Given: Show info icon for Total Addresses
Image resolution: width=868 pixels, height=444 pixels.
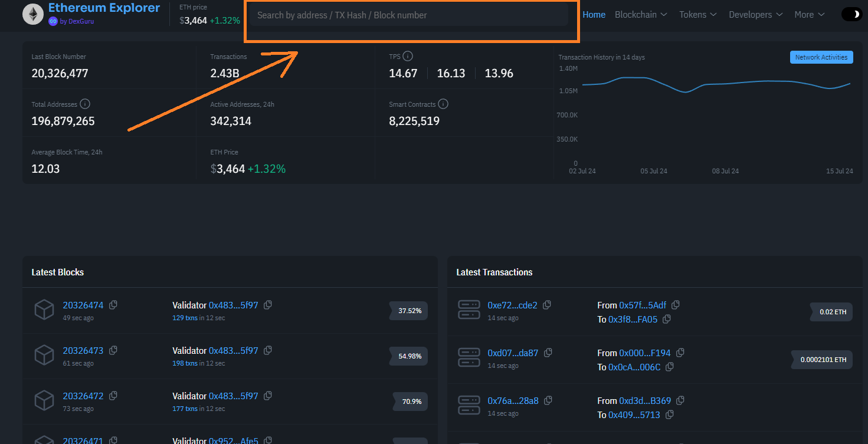Looking at the screenshot, I should click(x=85, y=104).
